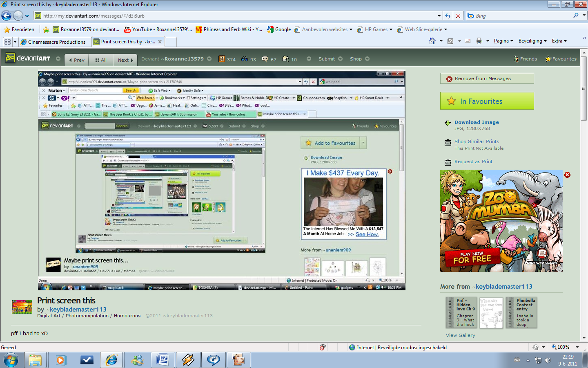Go back using the browser Back arrow
Viewport: 588px width, 368px height.
click(x=7, y=16)
